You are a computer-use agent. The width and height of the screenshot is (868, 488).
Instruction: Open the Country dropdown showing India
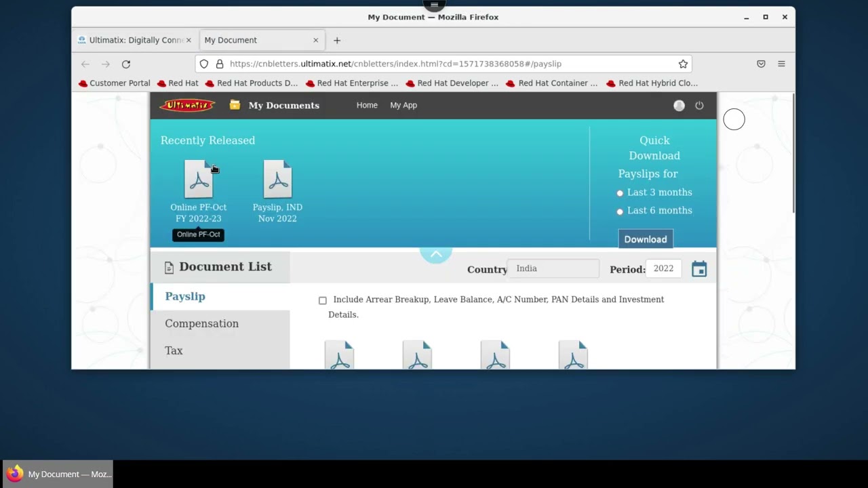553,268
